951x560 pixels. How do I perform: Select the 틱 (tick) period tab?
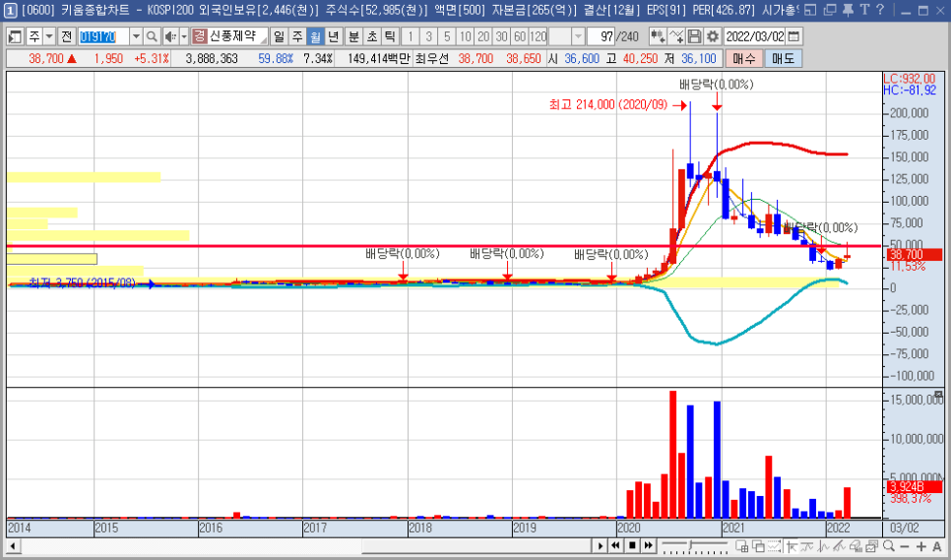389,36
